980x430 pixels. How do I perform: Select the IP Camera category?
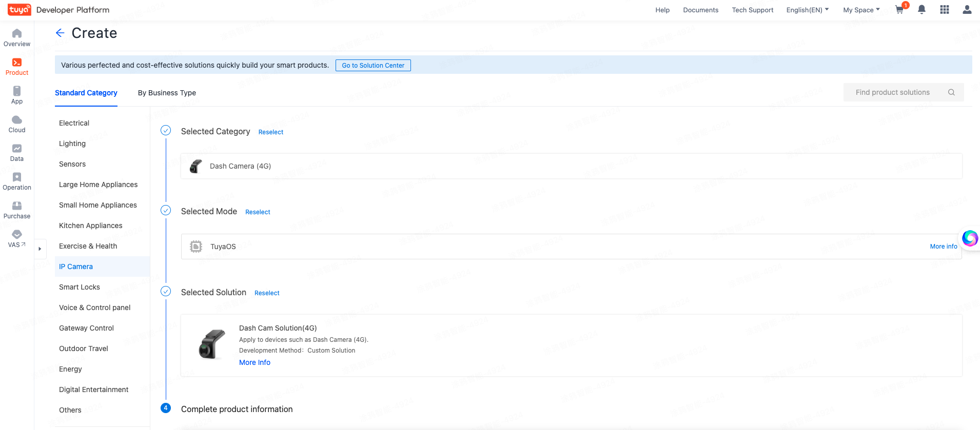[x=102, y=267]
